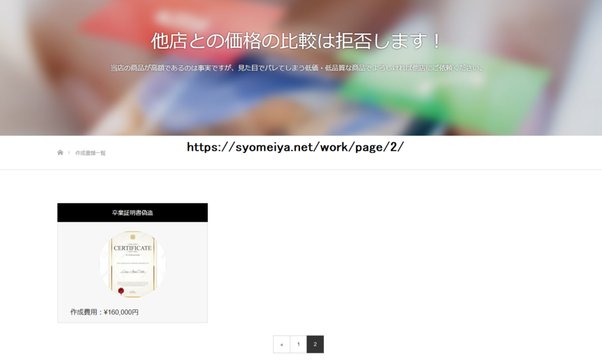Open the 作成書類一覧 breadcrumb link

tap(91, 153)
